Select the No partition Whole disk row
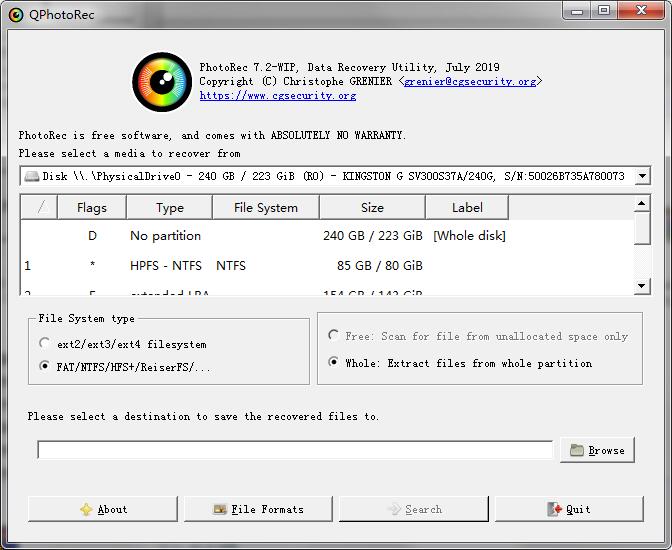The height and width of the screenshot is (550, 672). click(x=327, y=235)
